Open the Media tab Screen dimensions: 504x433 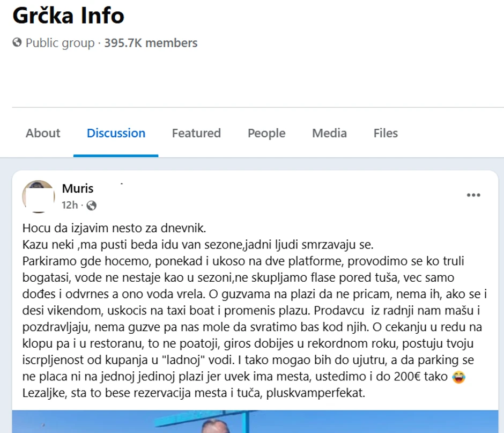tap(329, 133)
